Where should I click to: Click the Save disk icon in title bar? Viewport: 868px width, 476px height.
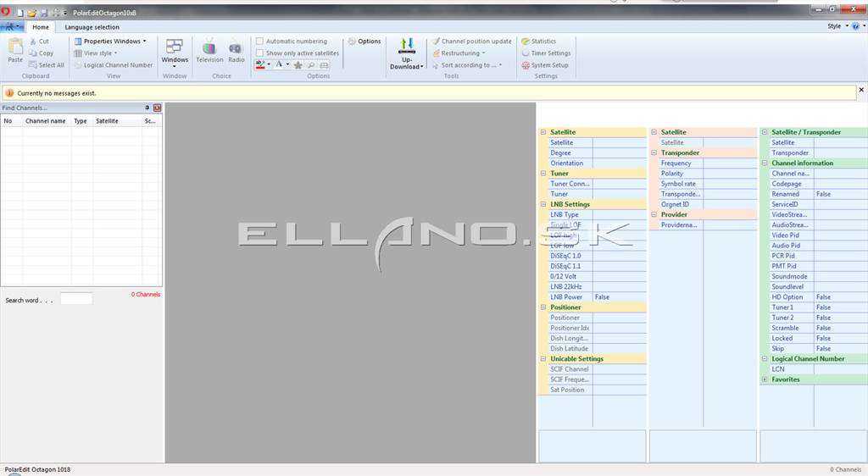[44, 13]
